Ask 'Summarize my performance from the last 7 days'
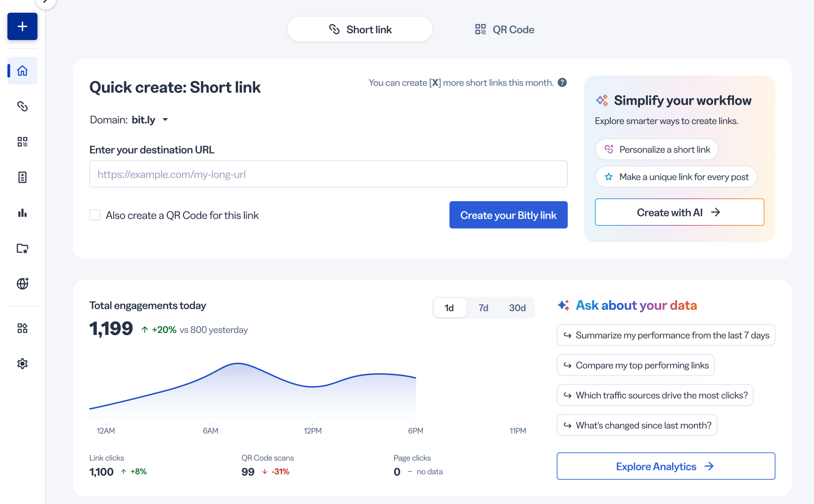 click(x=666, y=336)
